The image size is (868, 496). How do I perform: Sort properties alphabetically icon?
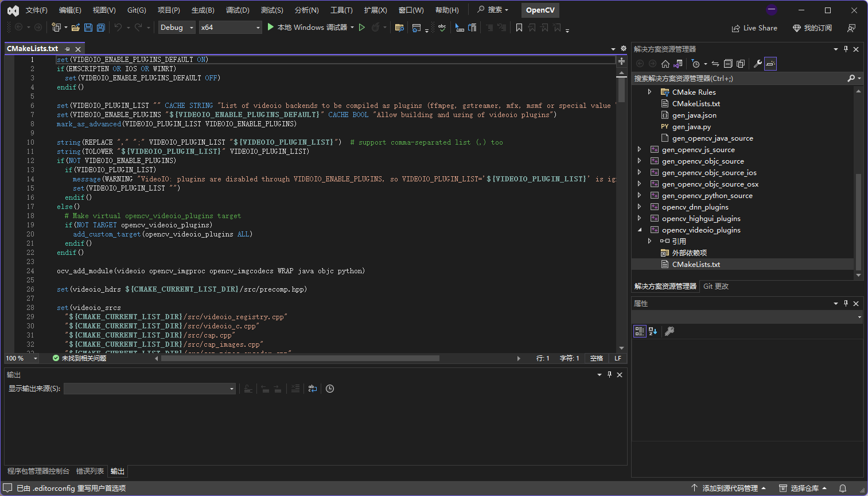coord(653,331)
